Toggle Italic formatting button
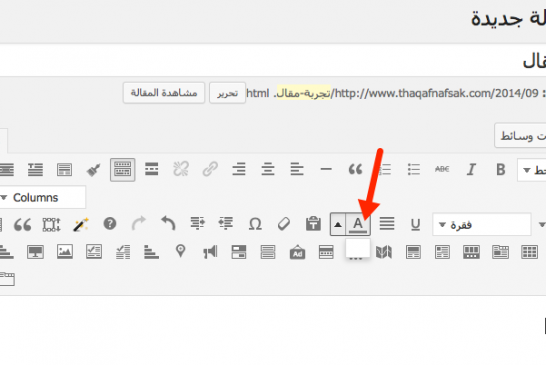The height and width of the screenshot is (365, 546). point(471,170)
